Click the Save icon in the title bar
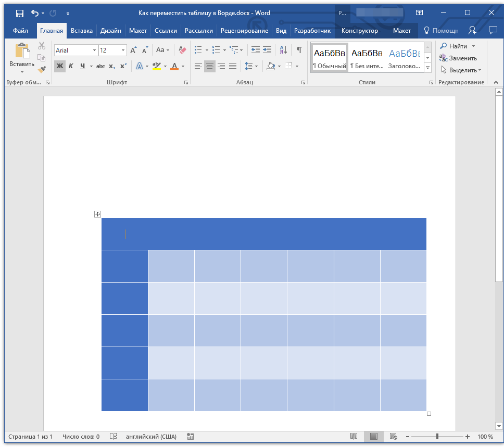Screen dimensions: 504x447 (x=19, y=13)
